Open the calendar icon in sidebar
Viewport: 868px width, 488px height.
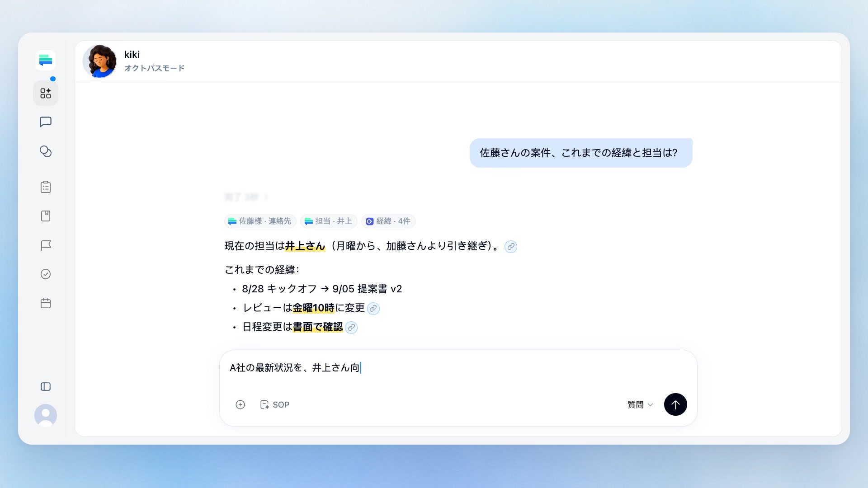click(46, 303)
